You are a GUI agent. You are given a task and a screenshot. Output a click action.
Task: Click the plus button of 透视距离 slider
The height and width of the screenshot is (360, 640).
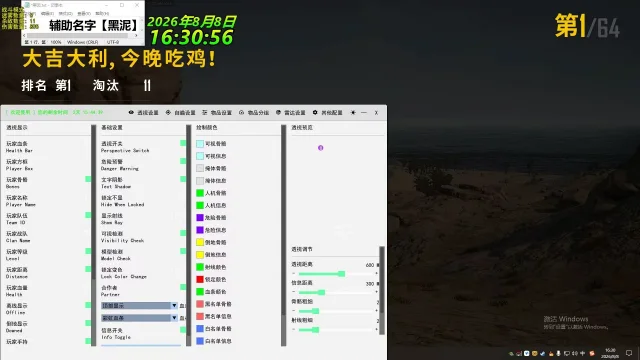[376, 273]
